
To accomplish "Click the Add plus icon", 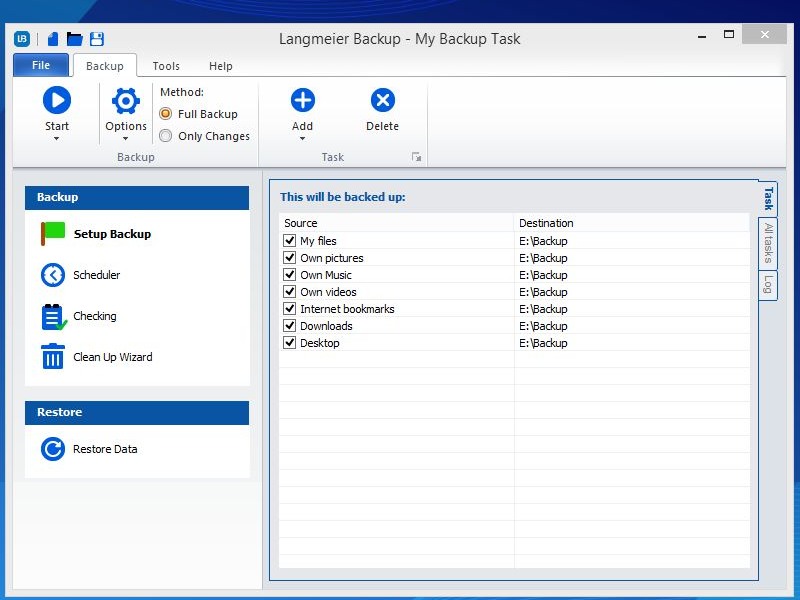I will click(302, 99).
